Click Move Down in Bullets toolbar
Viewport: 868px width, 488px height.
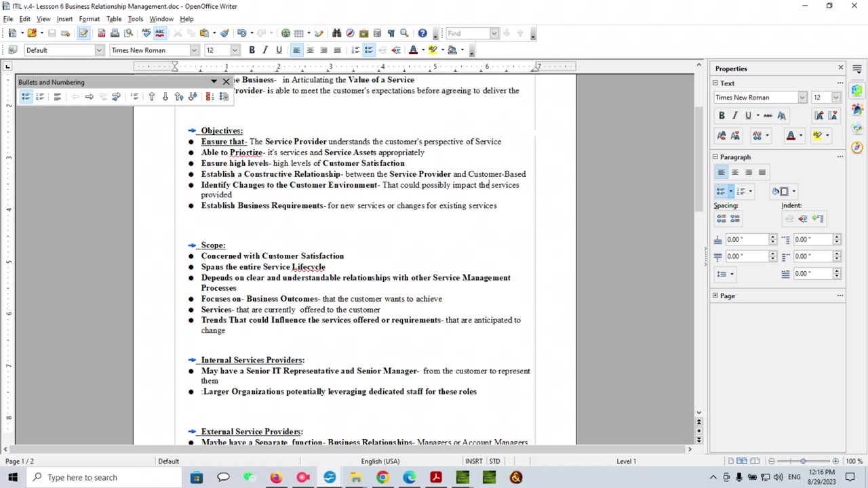tap(165, 97)
